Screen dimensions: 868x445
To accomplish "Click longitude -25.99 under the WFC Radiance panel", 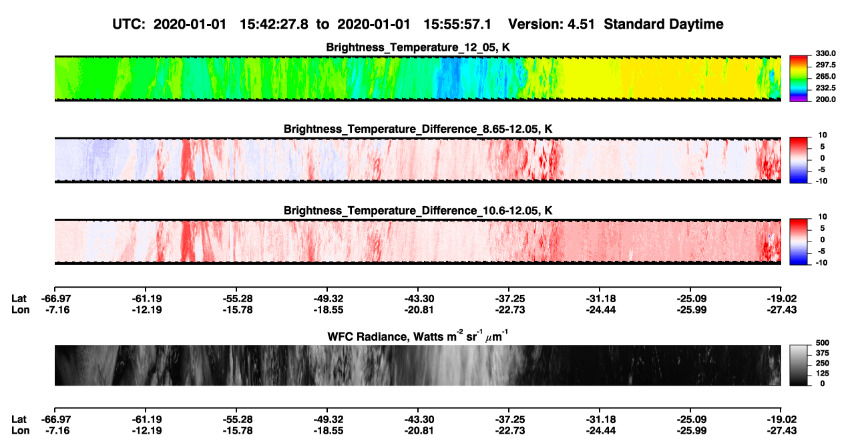I will (x=691, y=430).
